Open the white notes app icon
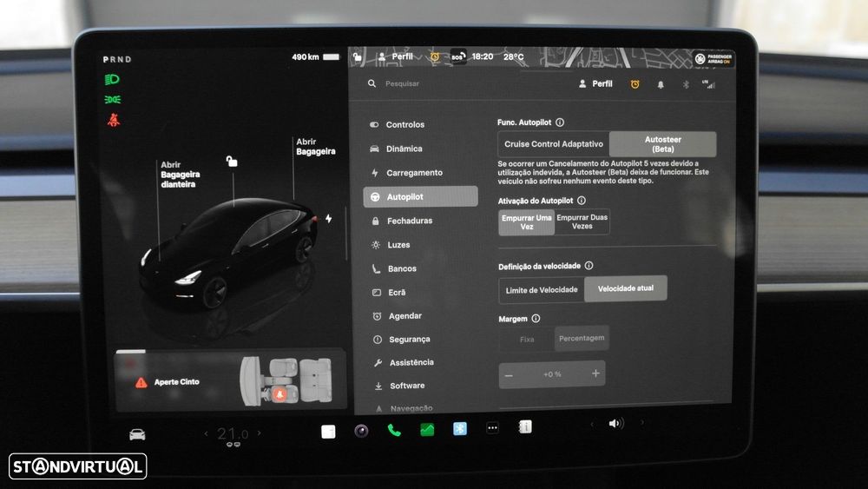868x489 pixels. click(x=328, y=432)
